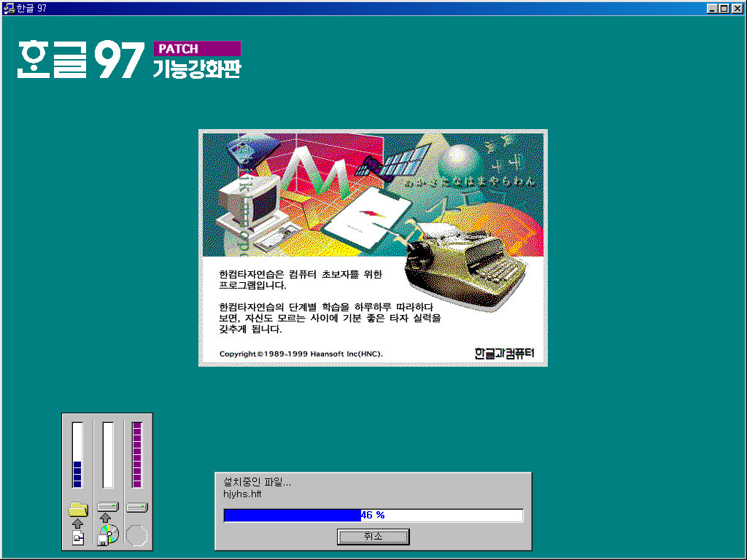Click the CD-ROM disc icon
The width and height of the screenshot is (747, 560).
click(108, 534)
